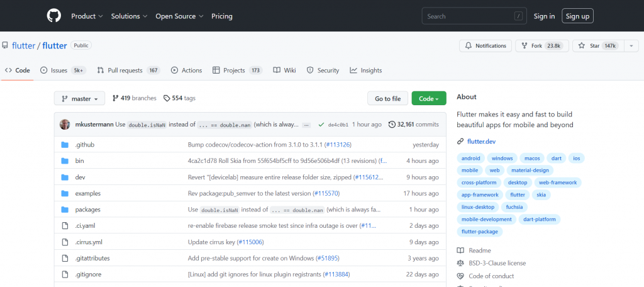Open the examples folder icon

[x=65, y=193]
